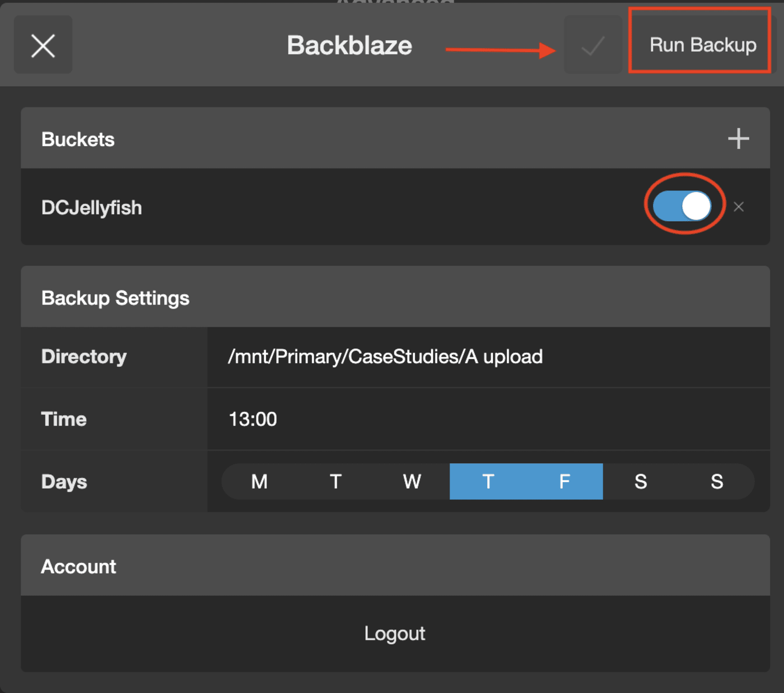Image resolution: width=784 pixels, height=693 pixels.
Task: Enable Wednesday backups
Action: 412,481
